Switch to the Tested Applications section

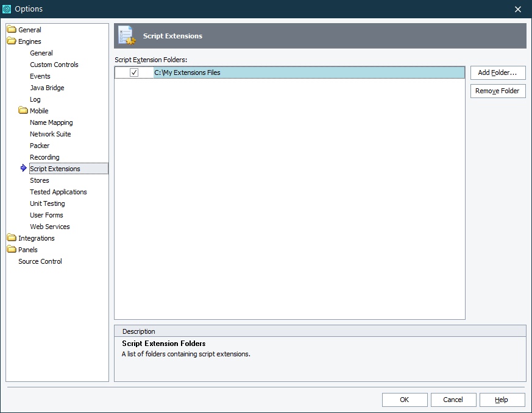[58, 191]
